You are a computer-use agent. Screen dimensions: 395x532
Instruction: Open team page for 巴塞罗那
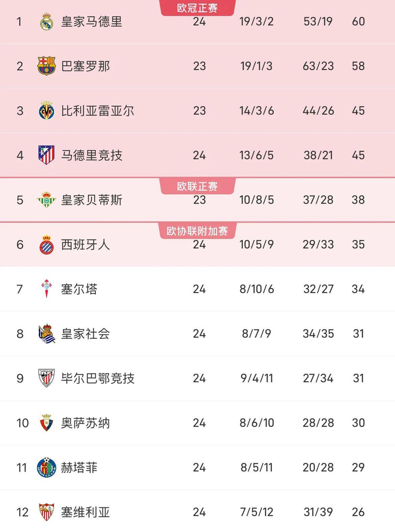click(x=85, y=66)
